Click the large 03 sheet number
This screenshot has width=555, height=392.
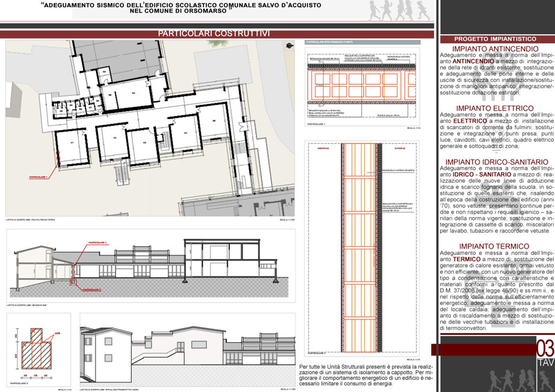545,349
